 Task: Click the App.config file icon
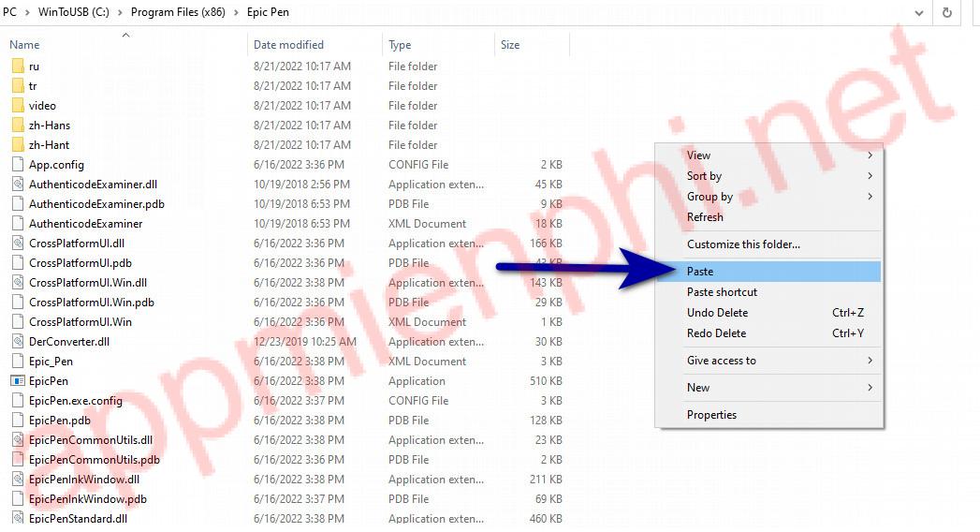[x=18, y=165]
